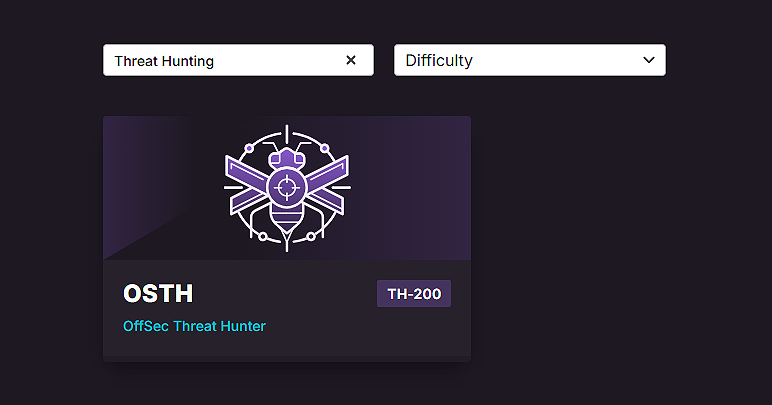Click top-left purple dot on wasp emblem
This screenshot has width=772, height=405.
pos(249,148)
